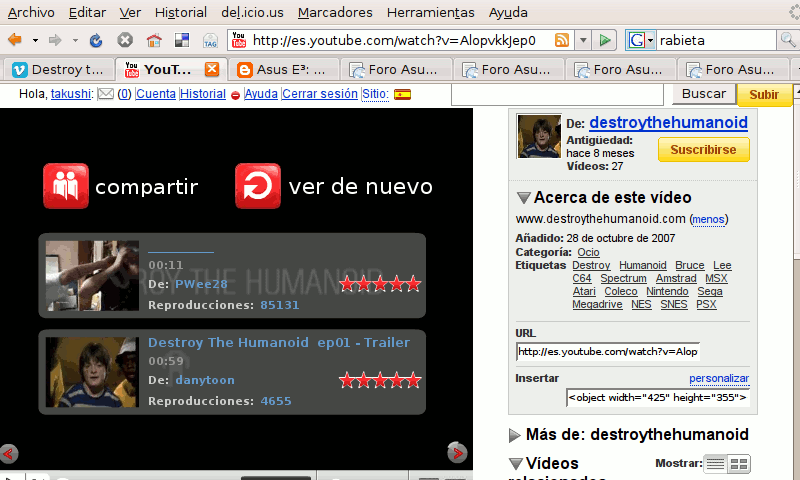Click the red compartir share icon
Screen dimensions: 800x480
pos(66,186)
